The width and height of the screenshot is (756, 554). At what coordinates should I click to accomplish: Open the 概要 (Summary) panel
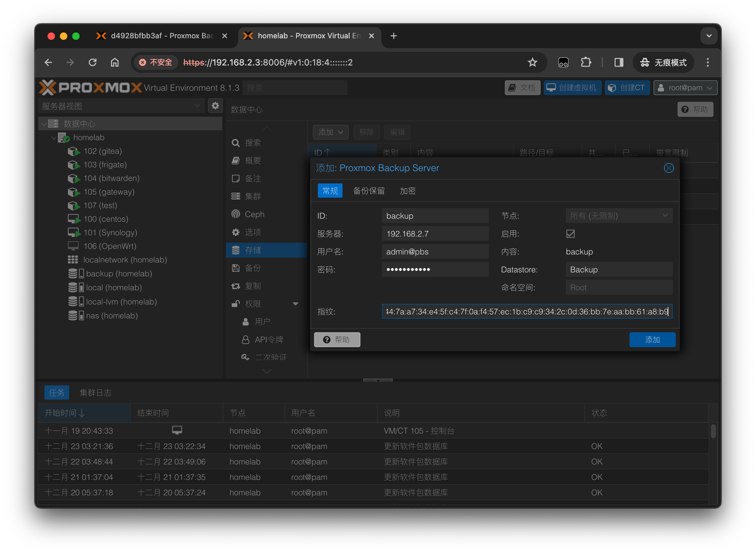[253, 160]
